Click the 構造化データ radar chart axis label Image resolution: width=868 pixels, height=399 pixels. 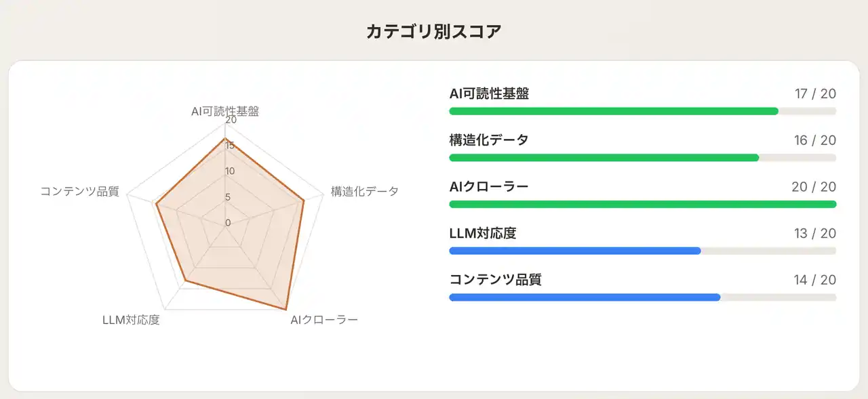(x=364, y=191)
